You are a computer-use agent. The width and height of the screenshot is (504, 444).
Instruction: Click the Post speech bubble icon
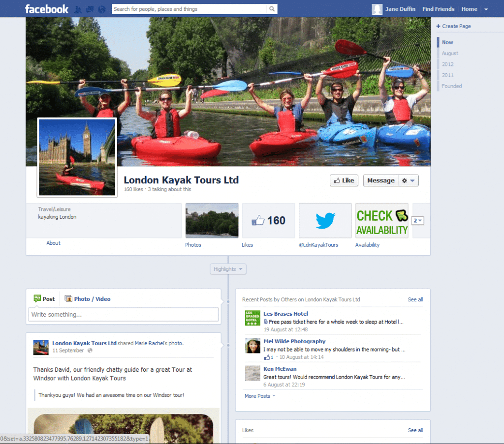pos(37,298)
